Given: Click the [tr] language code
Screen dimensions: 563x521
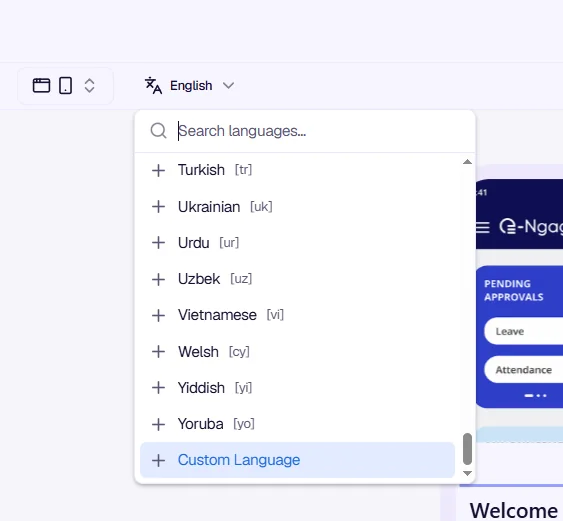Looking at the screenshot, I should pos(243,170).
